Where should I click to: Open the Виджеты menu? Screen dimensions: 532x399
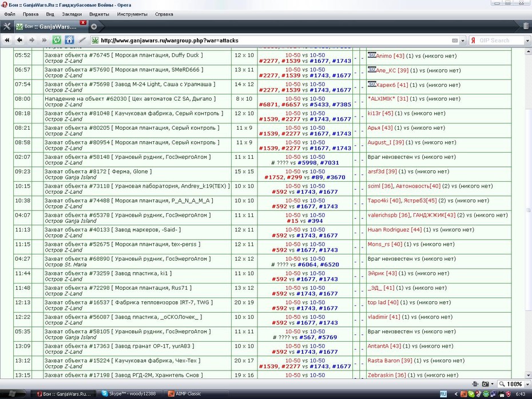tap(100, 14)
